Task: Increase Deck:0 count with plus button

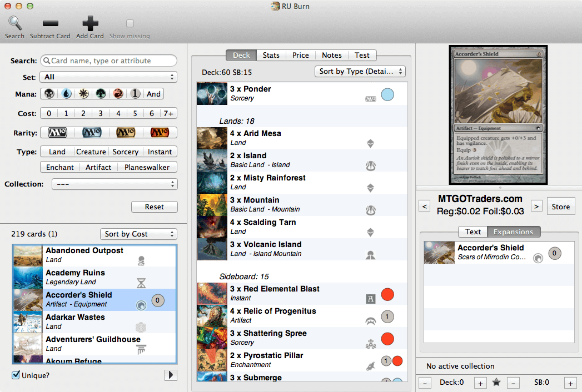Action: coord(480,383)
